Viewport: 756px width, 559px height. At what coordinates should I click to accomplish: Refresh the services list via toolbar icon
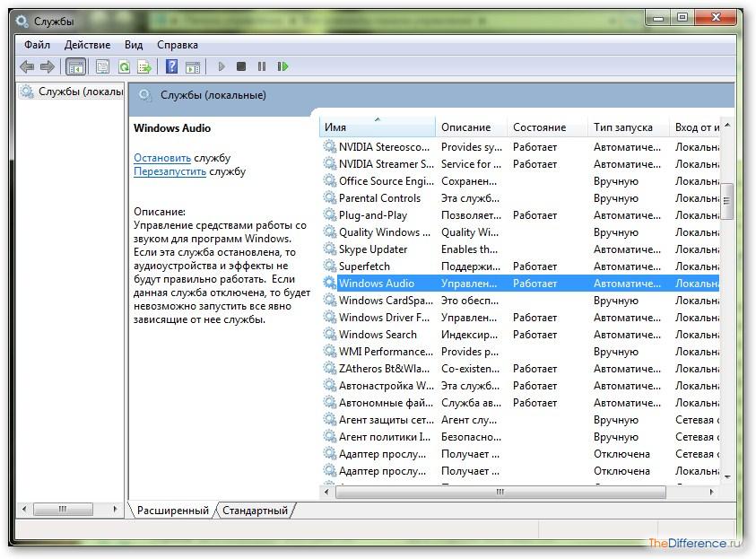point(124,66)
